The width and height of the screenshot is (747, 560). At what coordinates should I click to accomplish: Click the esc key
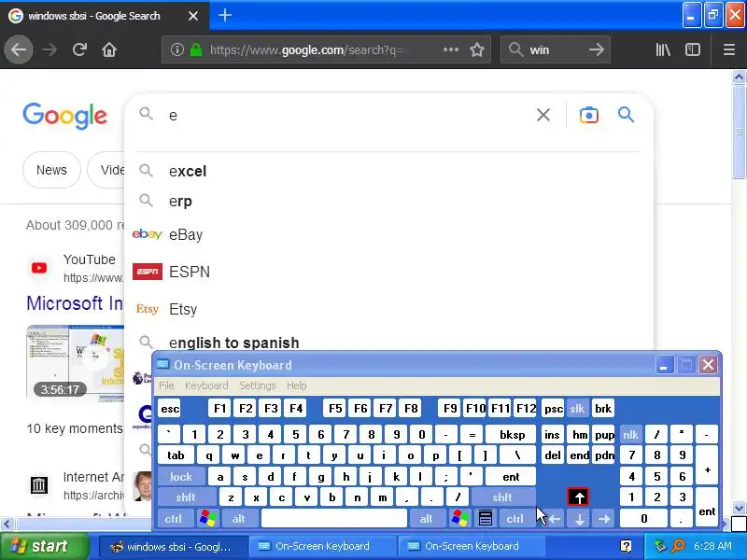point(170,408)
